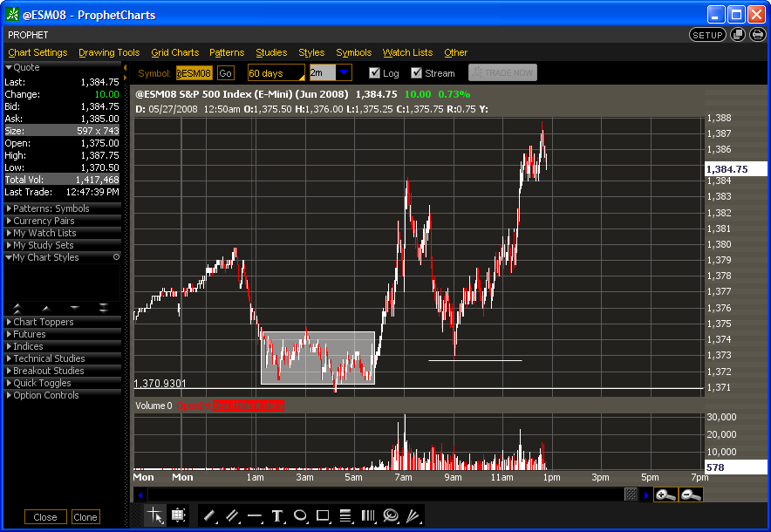Move chart style to top with double-up arrow

17,308
